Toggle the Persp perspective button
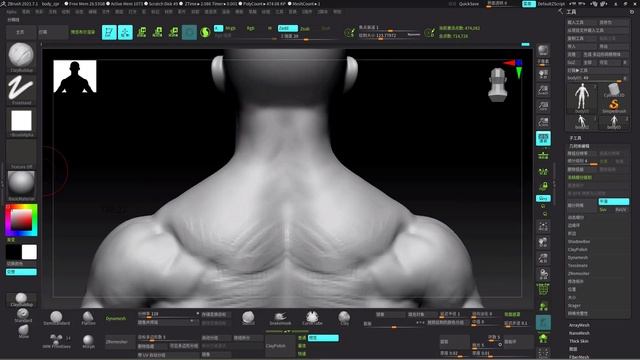The width and height of the screenshot is (640, 360). 543,138
